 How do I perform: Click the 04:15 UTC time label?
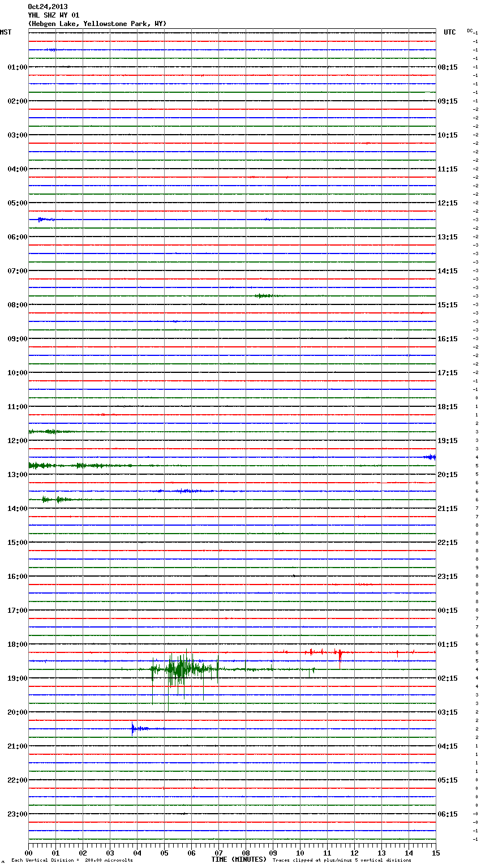point(448,746)
